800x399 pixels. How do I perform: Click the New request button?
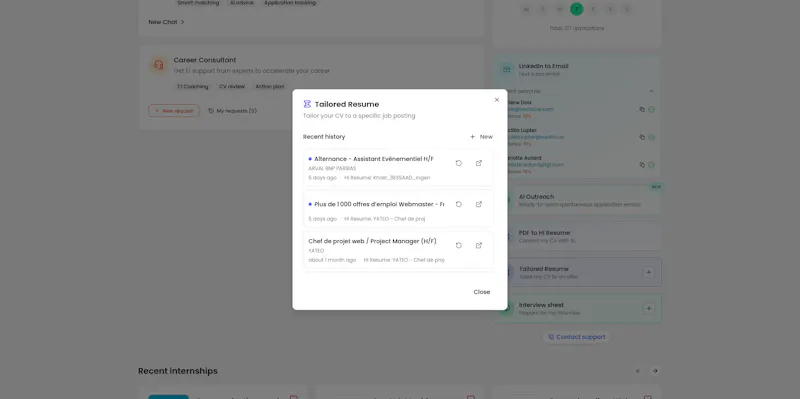174,111
